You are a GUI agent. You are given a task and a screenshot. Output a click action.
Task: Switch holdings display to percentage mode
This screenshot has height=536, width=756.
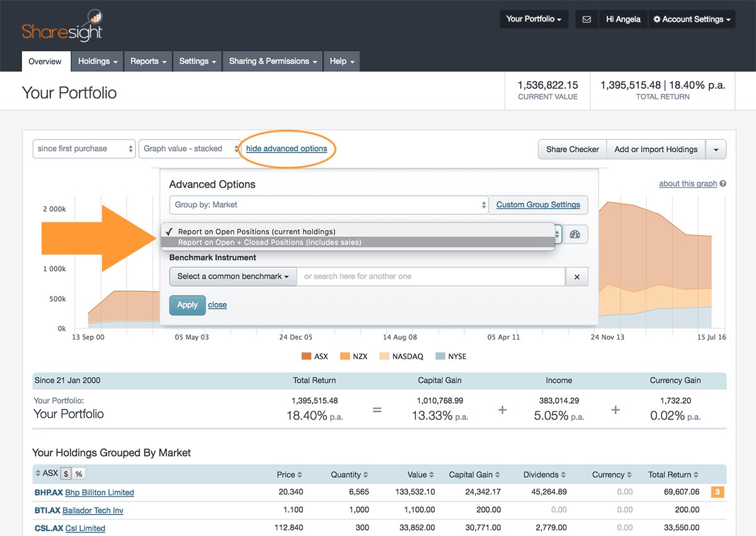coord(79,473)
